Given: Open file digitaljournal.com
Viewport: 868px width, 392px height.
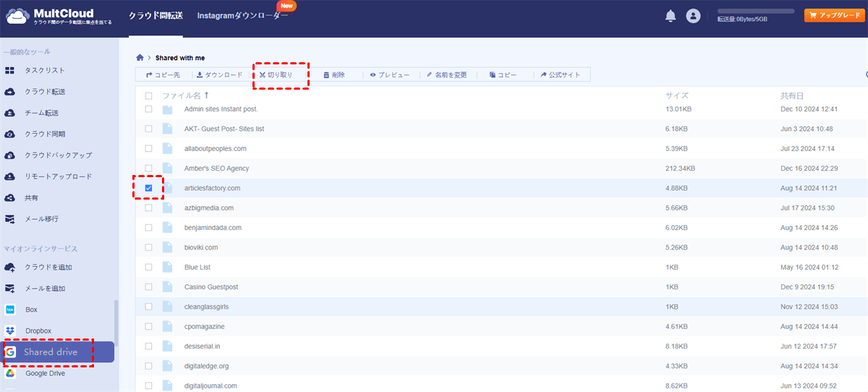Looking at the screenshot, I should (x=210, y=385).
